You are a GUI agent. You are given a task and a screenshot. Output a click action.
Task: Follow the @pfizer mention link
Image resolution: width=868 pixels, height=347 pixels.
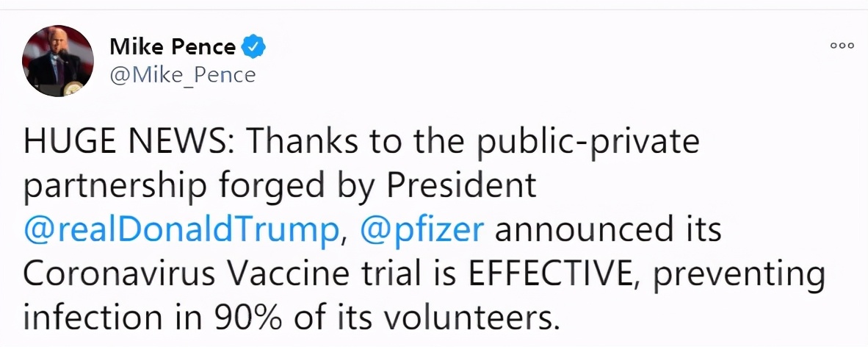point(422,229)
